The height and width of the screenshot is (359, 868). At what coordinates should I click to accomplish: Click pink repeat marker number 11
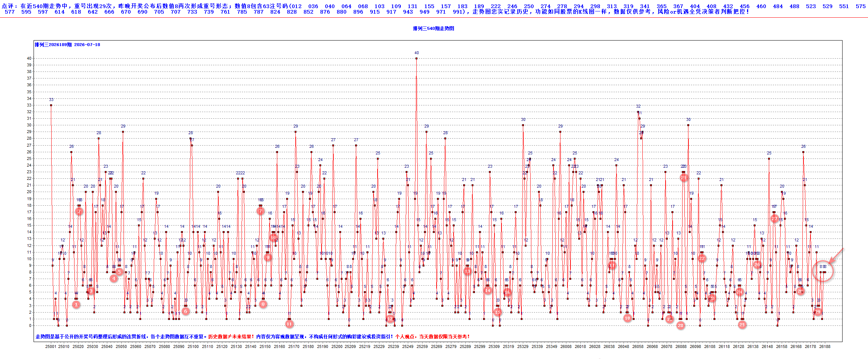289,324
